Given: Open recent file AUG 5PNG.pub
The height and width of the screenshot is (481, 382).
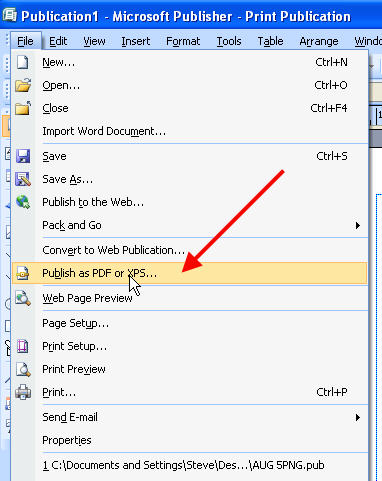Looking at the screenshot, I should [189, 465].
